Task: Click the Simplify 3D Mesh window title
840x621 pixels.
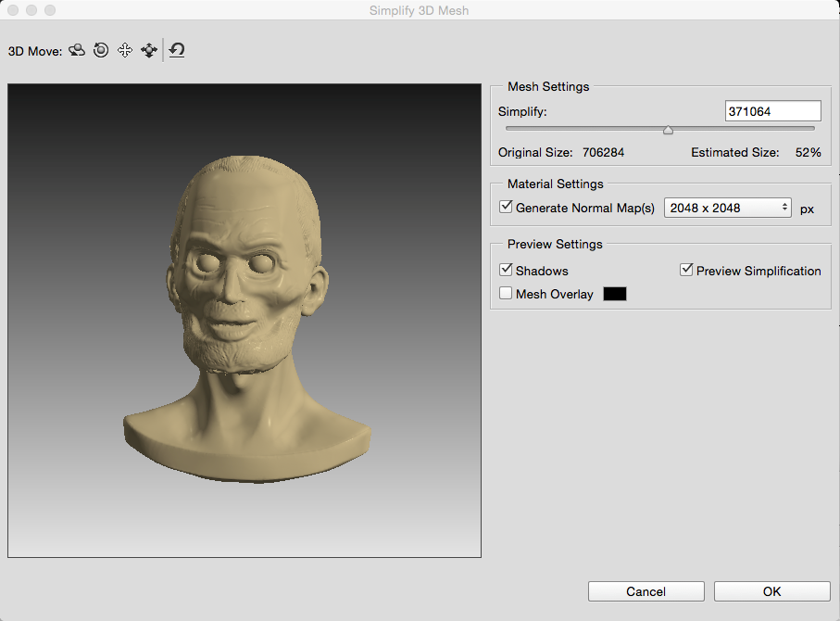Action: coord(419,10)
